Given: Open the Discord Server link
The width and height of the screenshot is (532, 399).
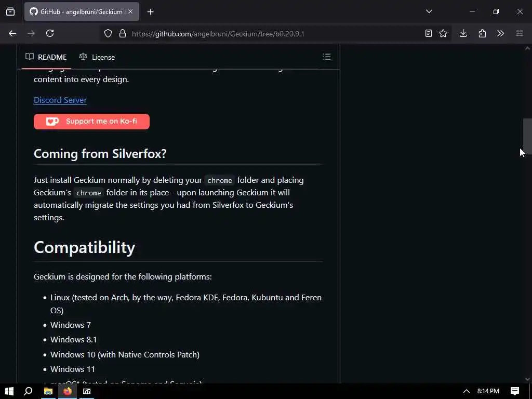Looking at the screenshot, I should (x=60, y=100).
